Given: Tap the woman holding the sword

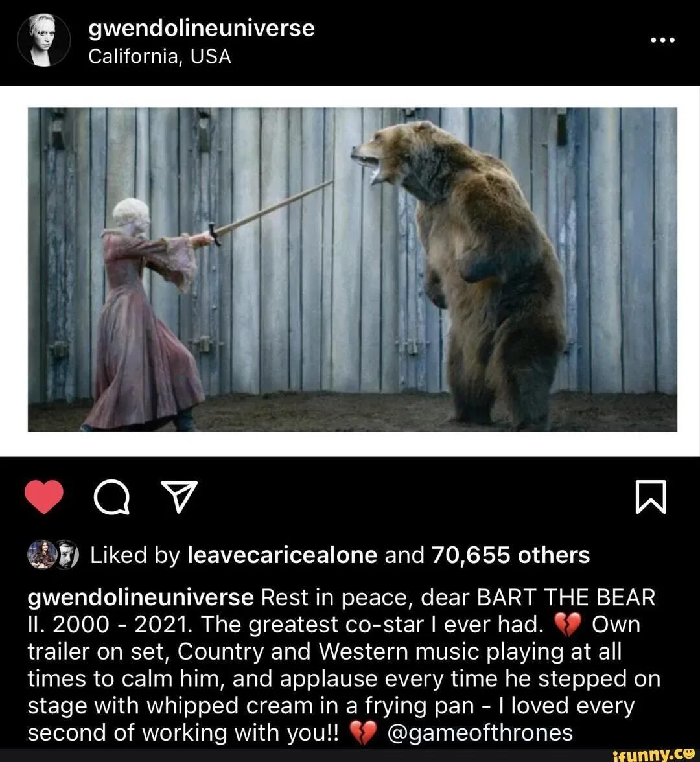Looking at the screenshot, I should pyautogui.click(x=146, y=315).
